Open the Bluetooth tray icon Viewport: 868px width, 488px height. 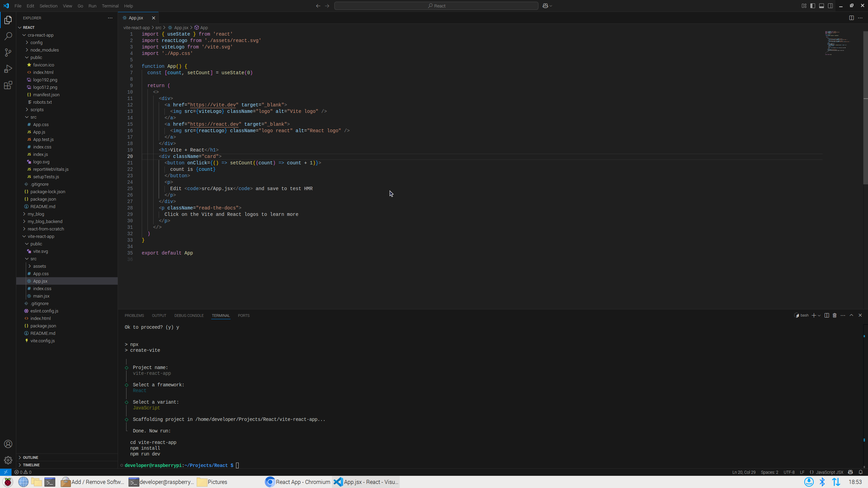[822, 482]
